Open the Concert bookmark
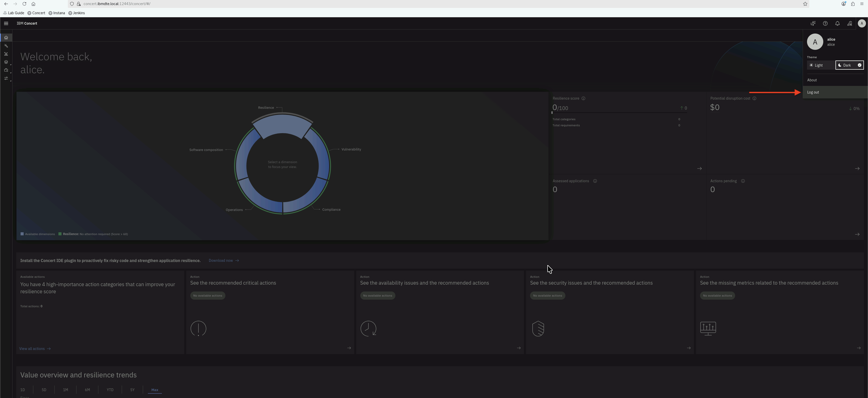Image resolution: width=868 pixels, height=398 pixels. coord(36,13)
